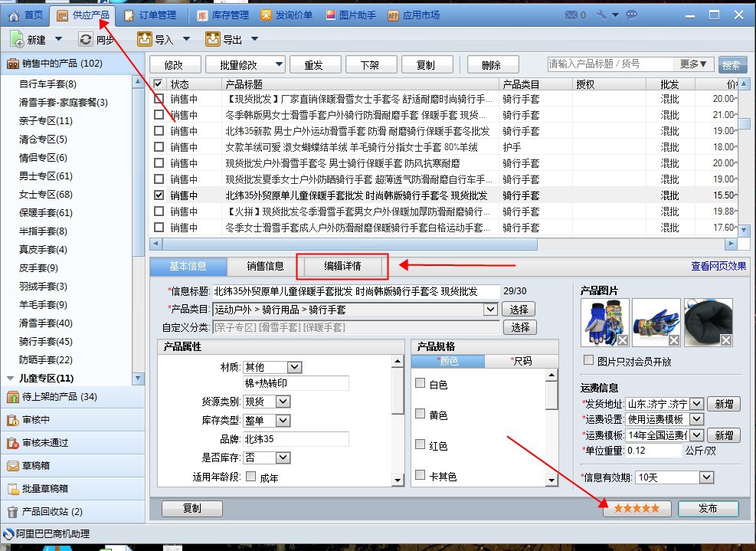Click the 新建 new document icon

tap(16, 39)
